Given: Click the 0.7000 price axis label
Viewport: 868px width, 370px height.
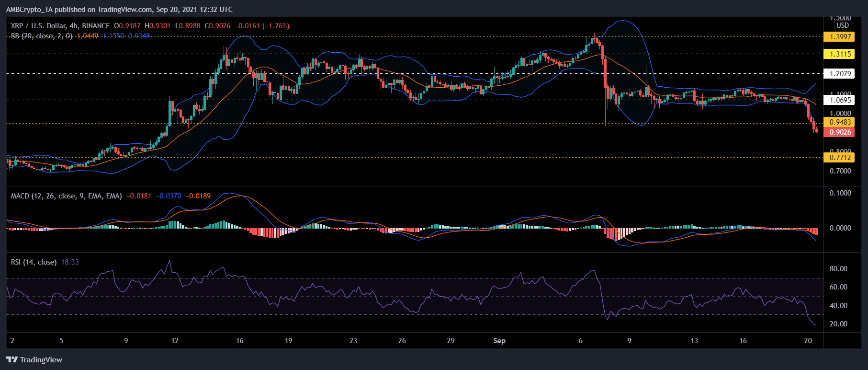Looking at the screenshot, I should [840, 171].
